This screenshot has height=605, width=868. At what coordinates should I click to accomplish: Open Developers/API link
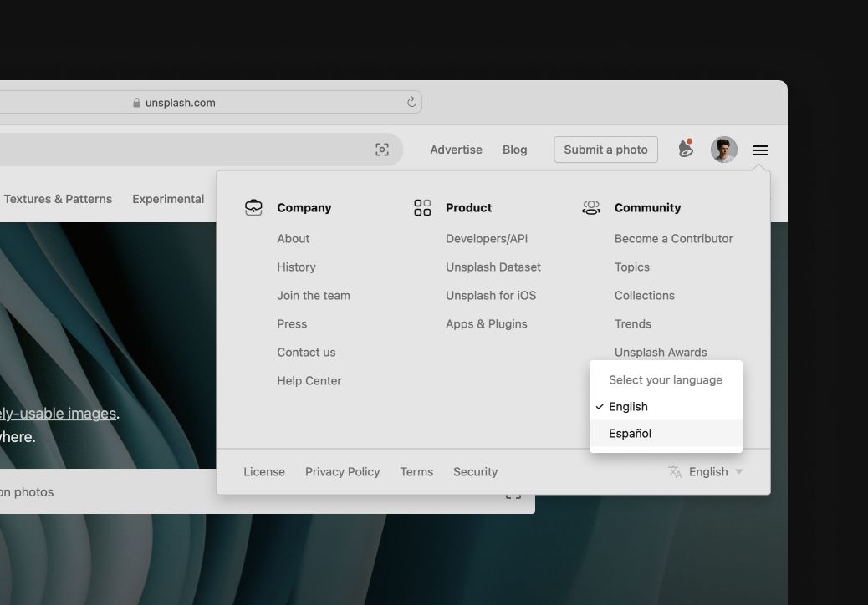[488, 239]
